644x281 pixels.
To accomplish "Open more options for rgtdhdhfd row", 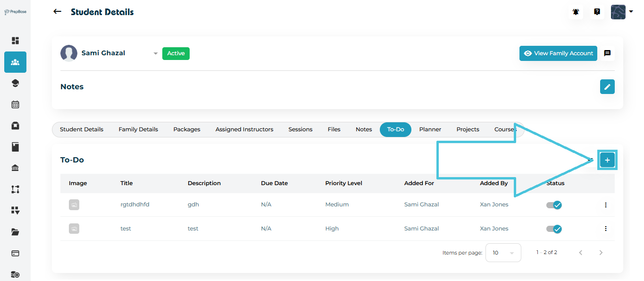I will click(x=606, y=205).
